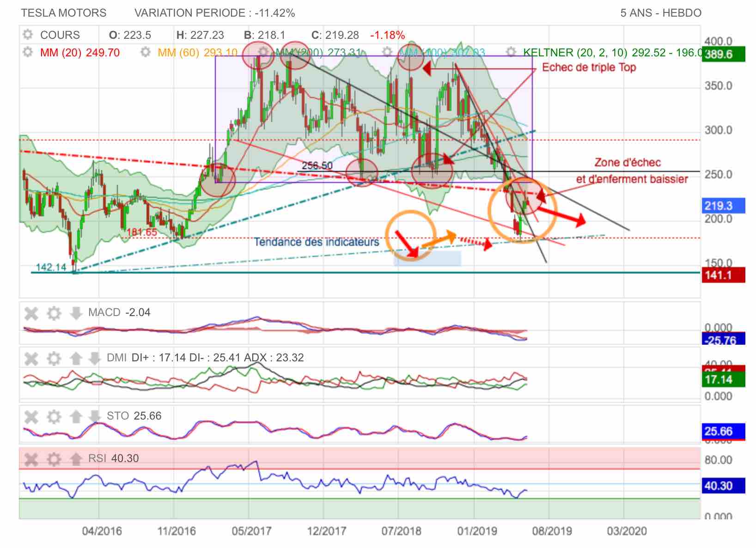Click the green 389.6 price tag
Image resolution: width=756 pixels, height=548 pixels.
pos(723,54)
